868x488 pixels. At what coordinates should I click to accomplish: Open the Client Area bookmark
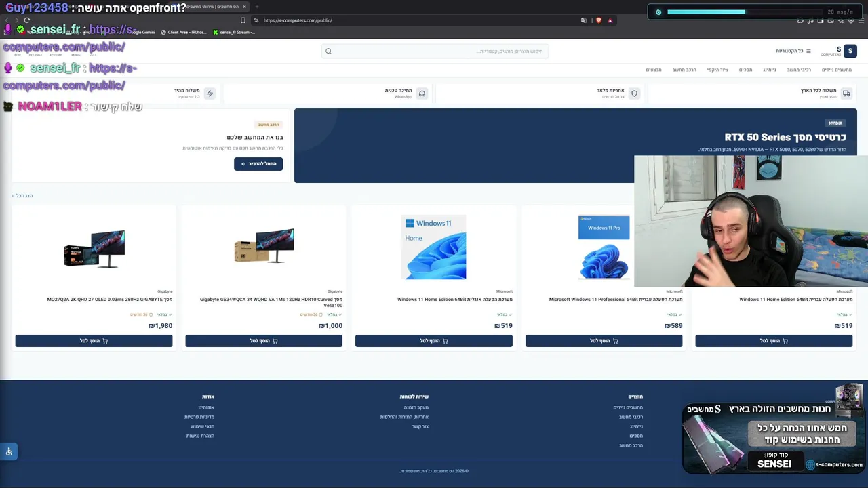[183, 32]
